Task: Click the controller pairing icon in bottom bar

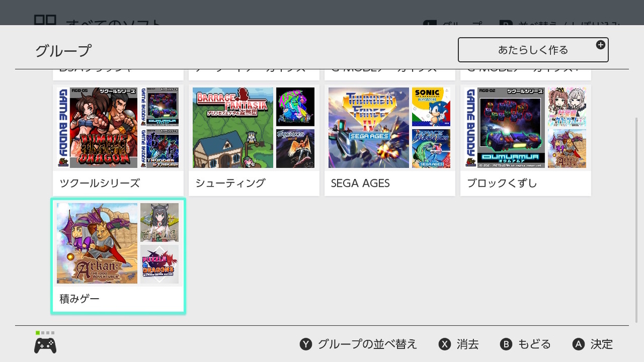Action: 45,344
